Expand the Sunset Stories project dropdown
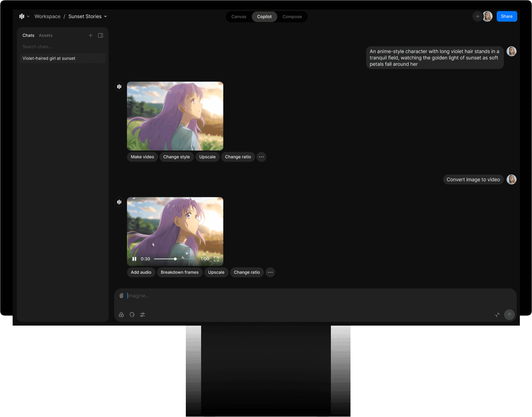Screen dimensions: 532x417 (87, 16)
